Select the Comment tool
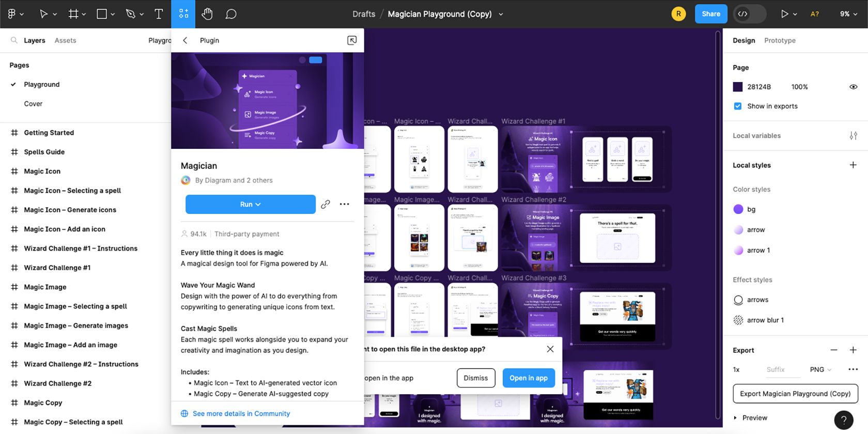This screenshot has height=434, width=868. [231, 14]
